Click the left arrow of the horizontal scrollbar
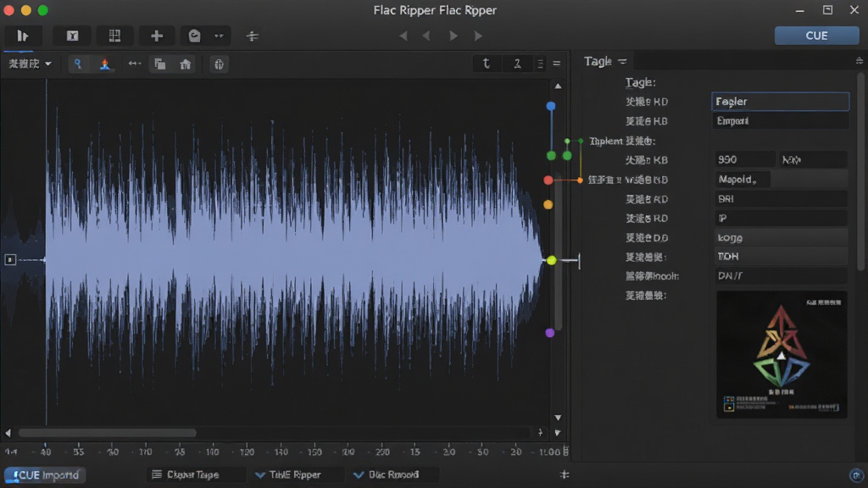Viewport: 868px width, 488px height. click(x=8, y=433)
